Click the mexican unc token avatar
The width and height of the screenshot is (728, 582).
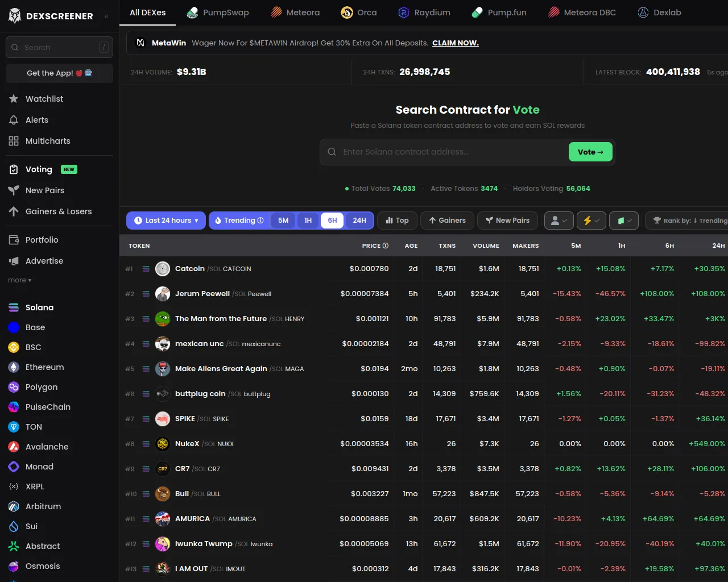pyautogui.click(x=163, y=344)
